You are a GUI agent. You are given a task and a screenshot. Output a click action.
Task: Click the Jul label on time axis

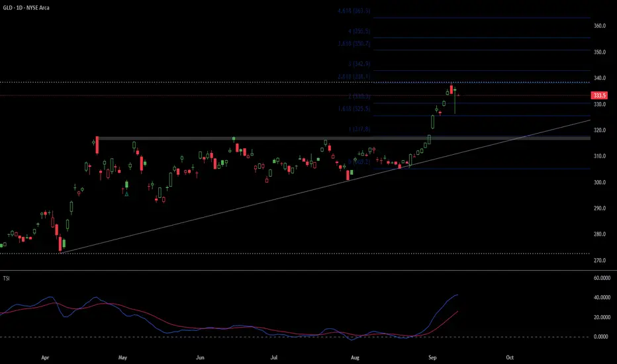pyautogui.click(x=274, y=357)
